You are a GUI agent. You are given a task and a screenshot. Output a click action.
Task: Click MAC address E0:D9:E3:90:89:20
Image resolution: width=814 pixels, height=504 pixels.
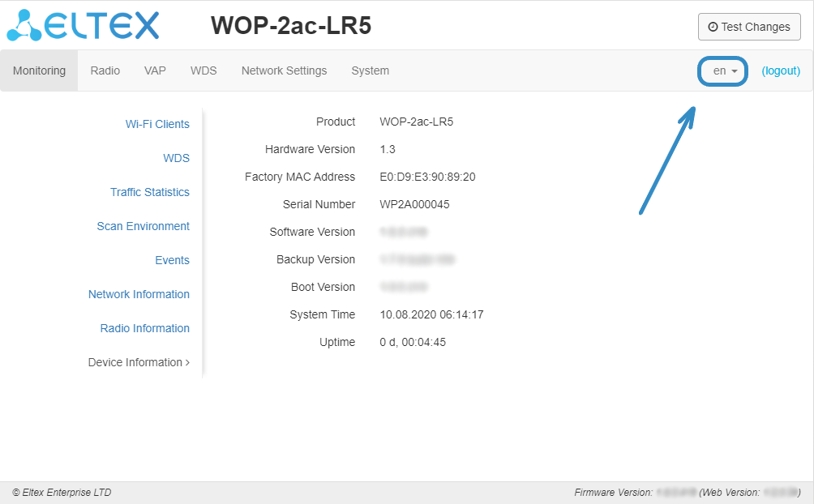click(x=427, y=177)
